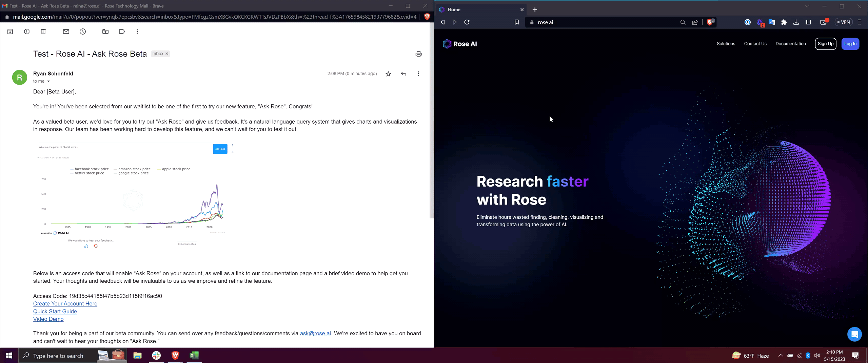Open weather widget showing 63°F Haze
Image resolution: width=868 pixels, height=363 pixels.
tap(750, 356)
